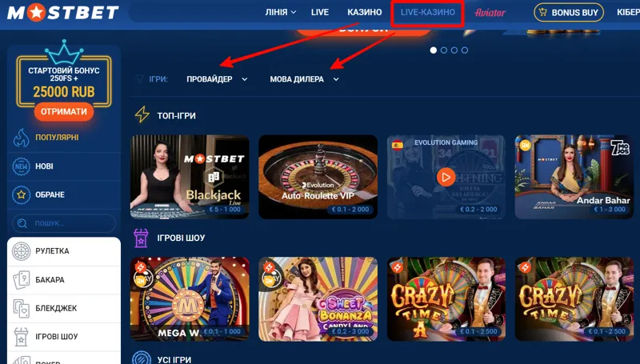Click the Spanish flag icon on Evolution card
Screen dimensions: 640x364
(397, 145)
